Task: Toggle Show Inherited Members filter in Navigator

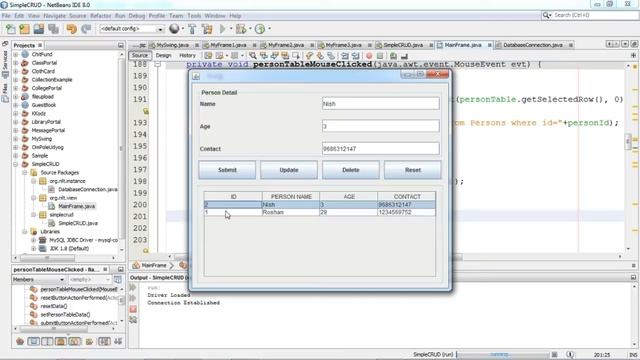Action: click(x=20, y=341)
